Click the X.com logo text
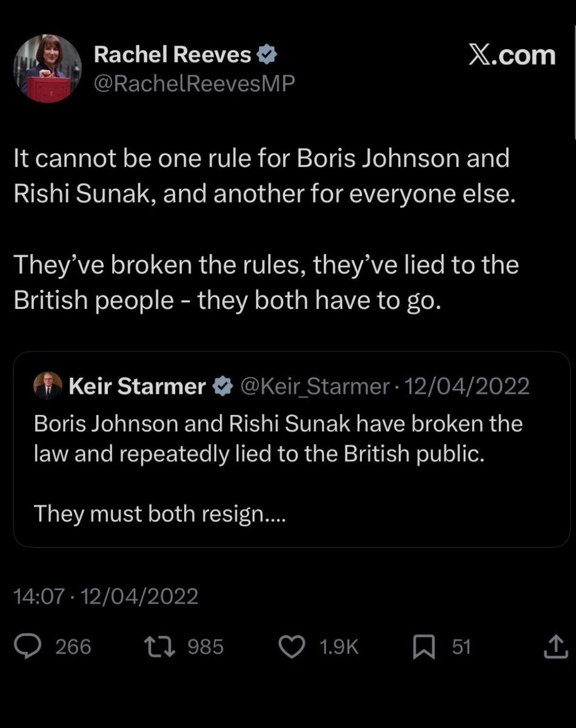 [512, 55]
